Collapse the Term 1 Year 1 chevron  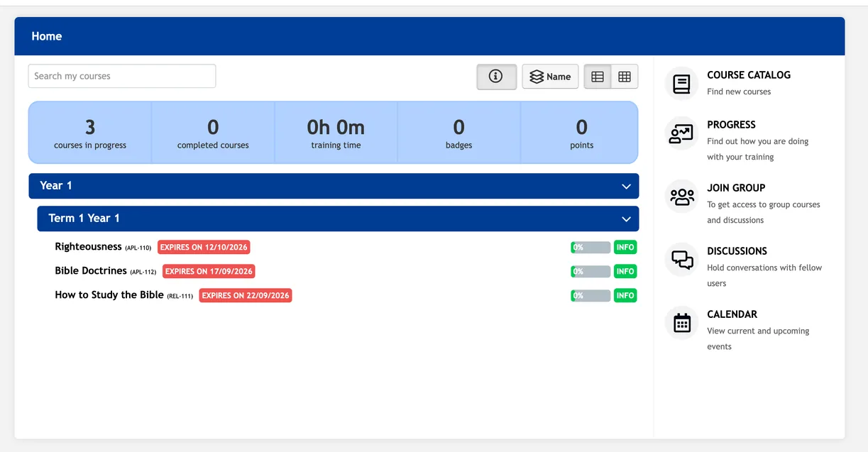coord(626,219)
